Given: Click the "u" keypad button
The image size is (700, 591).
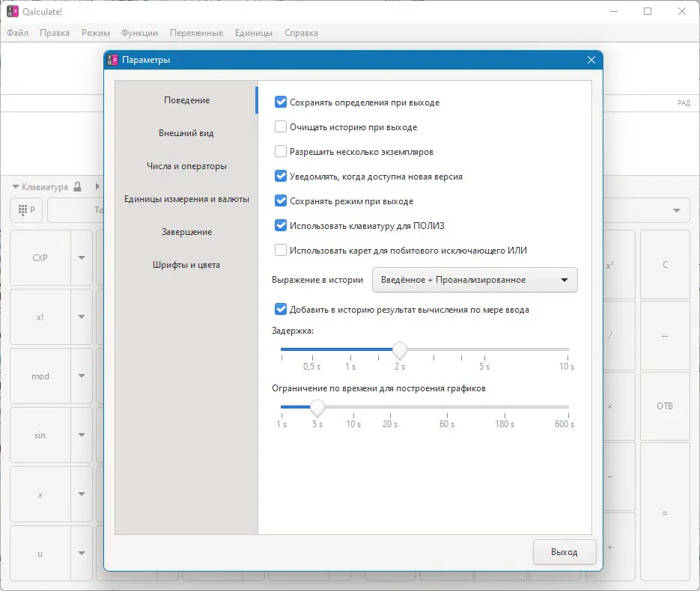Looking at the screenshot, I should [x=40, y=554].
